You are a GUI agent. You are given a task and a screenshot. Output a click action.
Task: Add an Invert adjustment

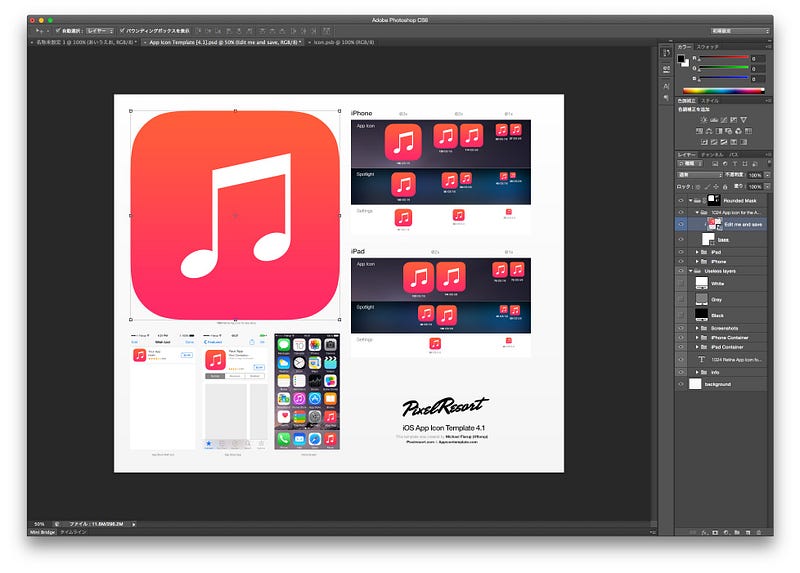(x=704, y=142)
